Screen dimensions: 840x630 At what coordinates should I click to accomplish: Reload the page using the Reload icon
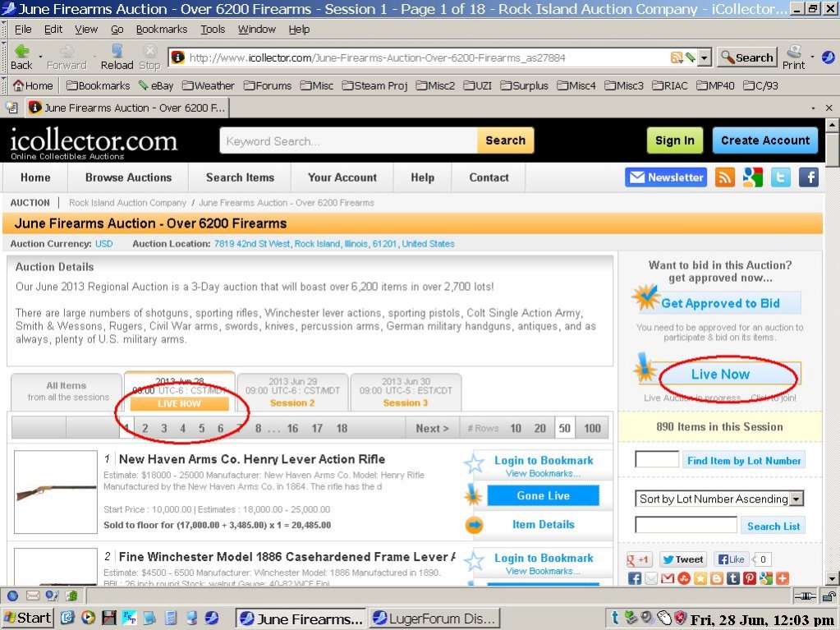[x=117, y=52]
